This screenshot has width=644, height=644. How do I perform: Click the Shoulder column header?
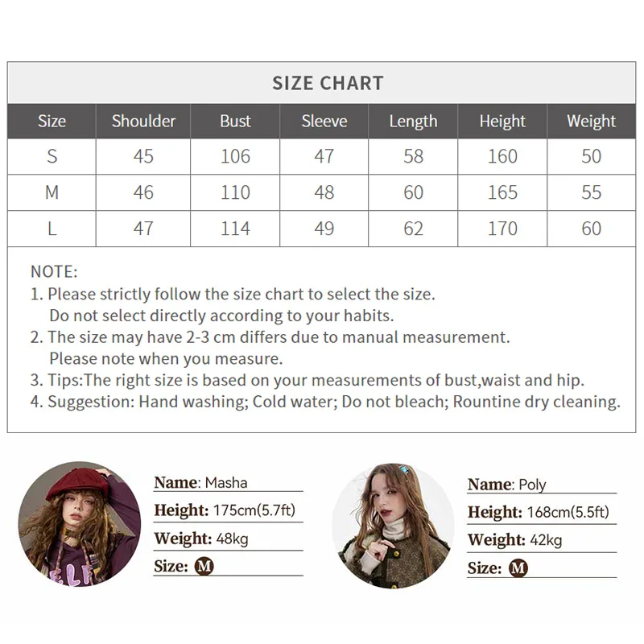143,121
